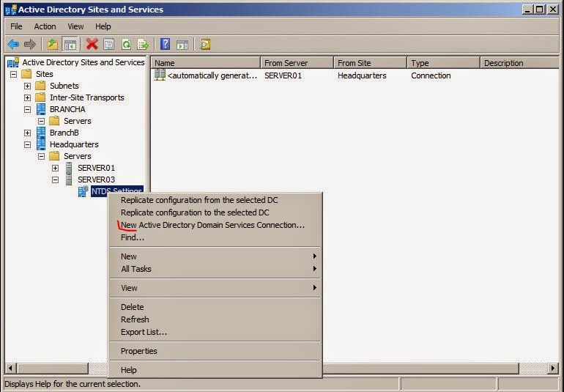Choose Refresh in context menu
564x392 pixels.
(x=215, y=319)
